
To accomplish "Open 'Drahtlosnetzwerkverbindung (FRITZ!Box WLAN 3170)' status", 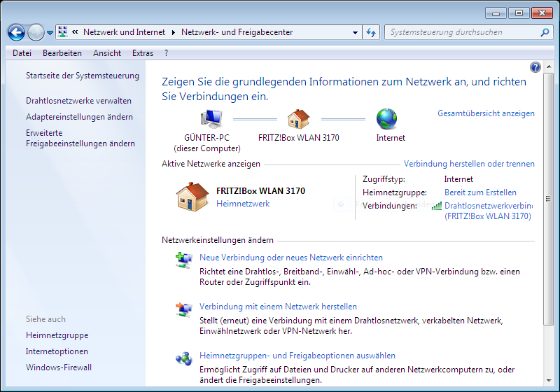I will click(x=488, y=211).
